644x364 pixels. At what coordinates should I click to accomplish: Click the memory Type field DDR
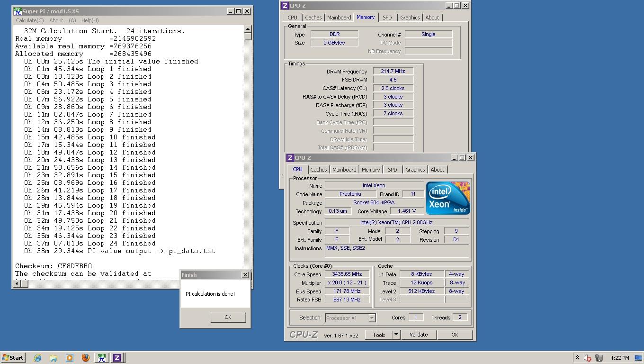click(334, 34)
